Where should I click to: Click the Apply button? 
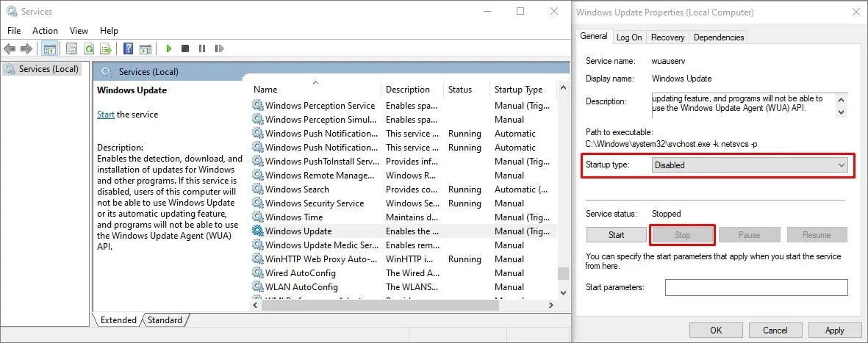point(834,331)
